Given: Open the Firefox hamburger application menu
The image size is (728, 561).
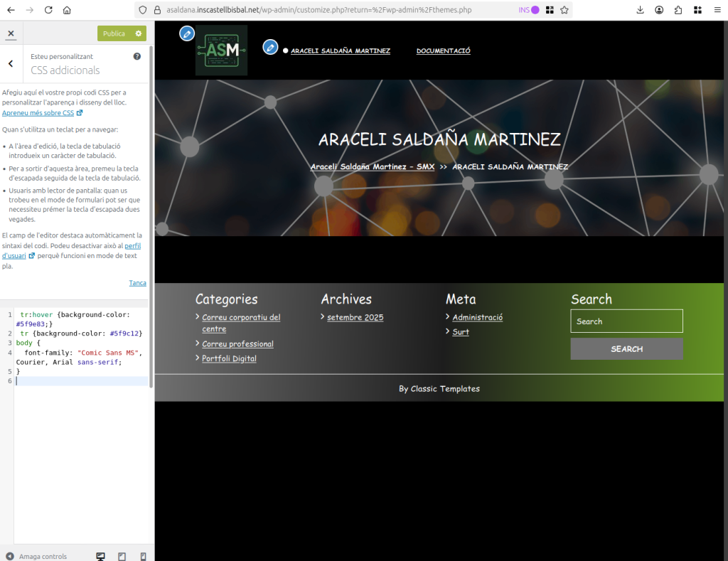Looking at the screenshot, I should tap(716, 10).
